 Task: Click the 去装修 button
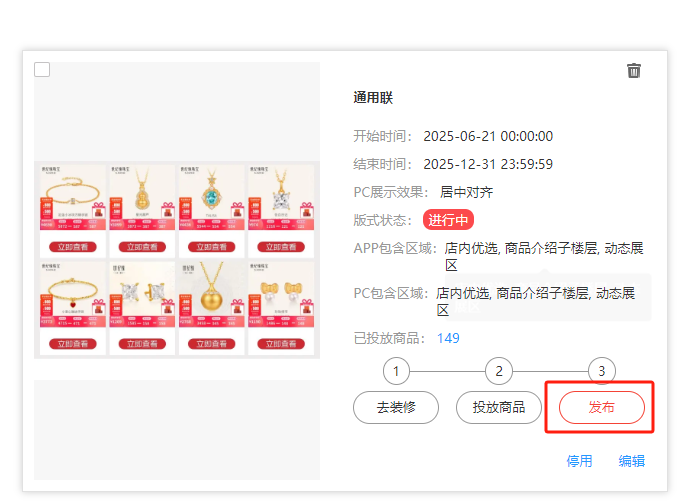point(396,407)
